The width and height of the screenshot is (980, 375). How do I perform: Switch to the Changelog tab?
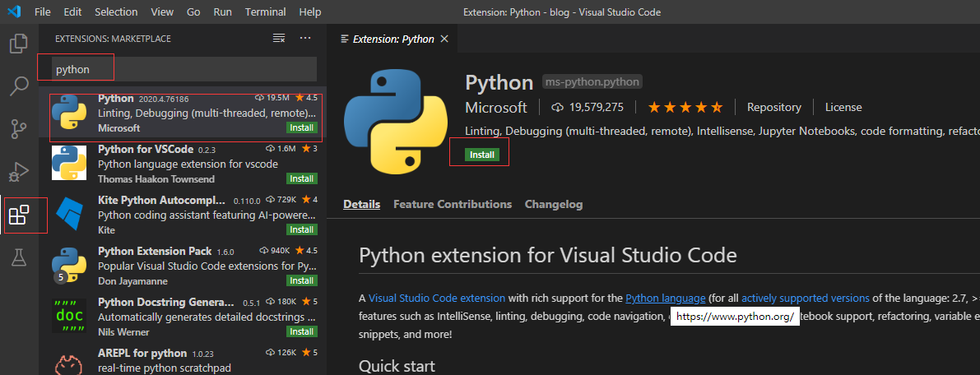(554, 204)
